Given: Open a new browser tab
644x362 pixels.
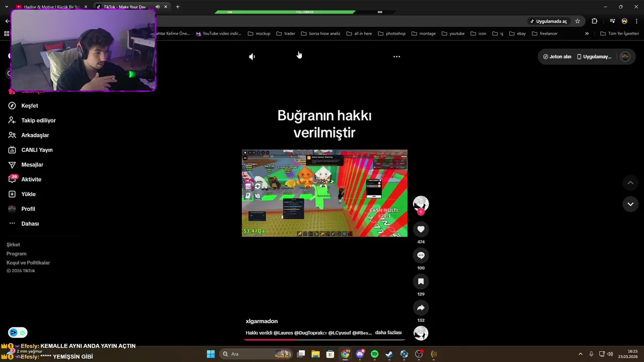Looking at the screenshot, I should [178, 7].
